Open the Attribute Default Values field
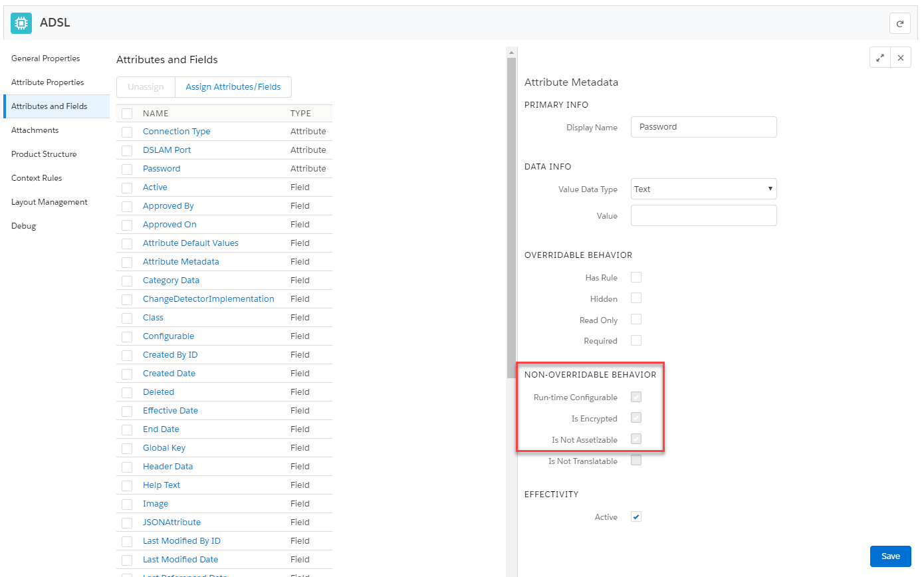The height and width of the screenshot is (577, 924). click(x=191, y=243)
